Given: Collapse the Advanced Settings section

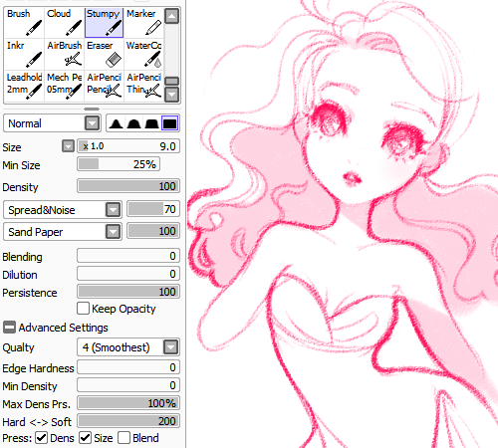Looking at the screenshot, I should (9, 328).
